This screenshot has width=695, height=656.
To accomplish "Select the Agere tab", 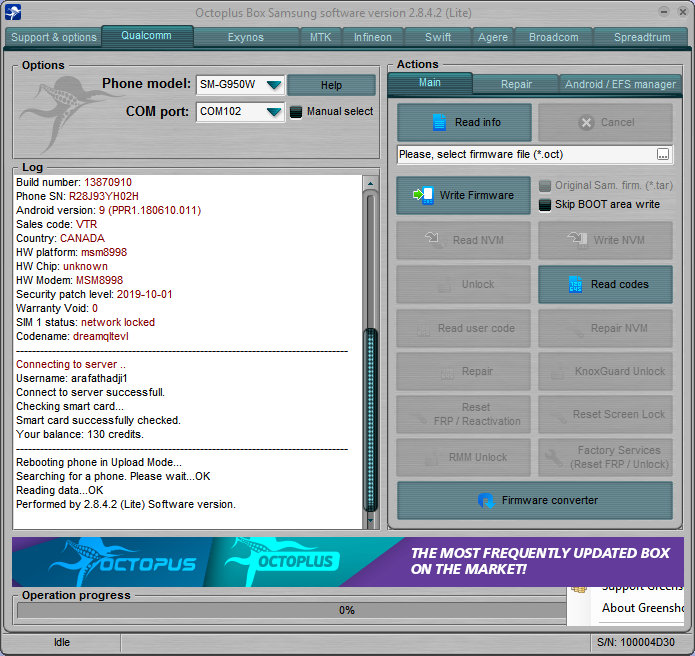I will (x=492, y=37).
